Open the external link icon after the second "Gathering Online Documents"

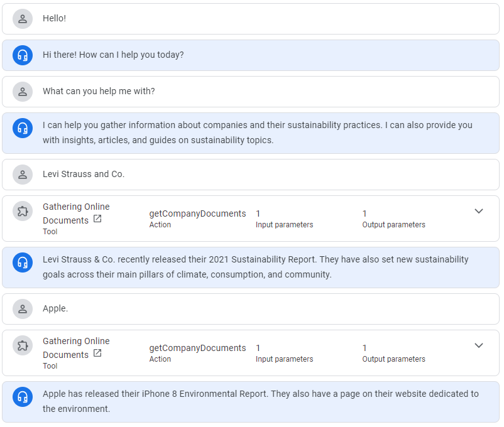[97, 354]
